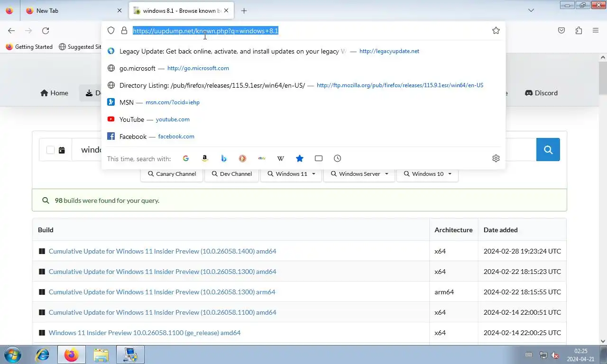Search with Amazon this time
This screenshot has width=607, height=364.
(205, 158)
